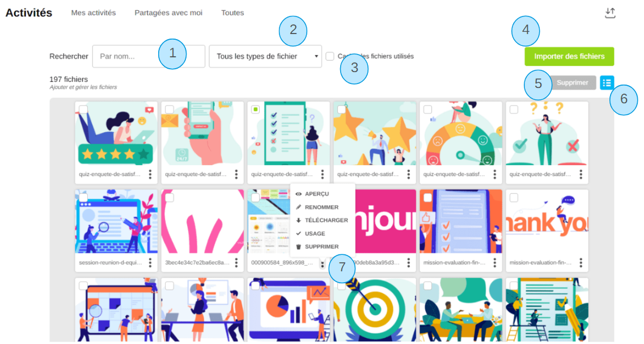Viewport: 644px width, 344px height.
Task: Uncheck the selected checklist-phone image checkbox
Action: [x=256, y=110]
